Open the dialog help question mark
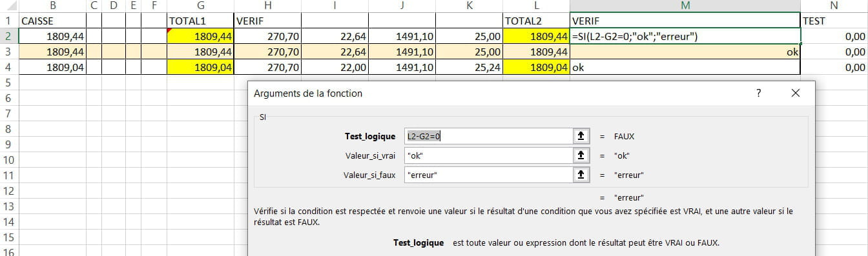 759,93
